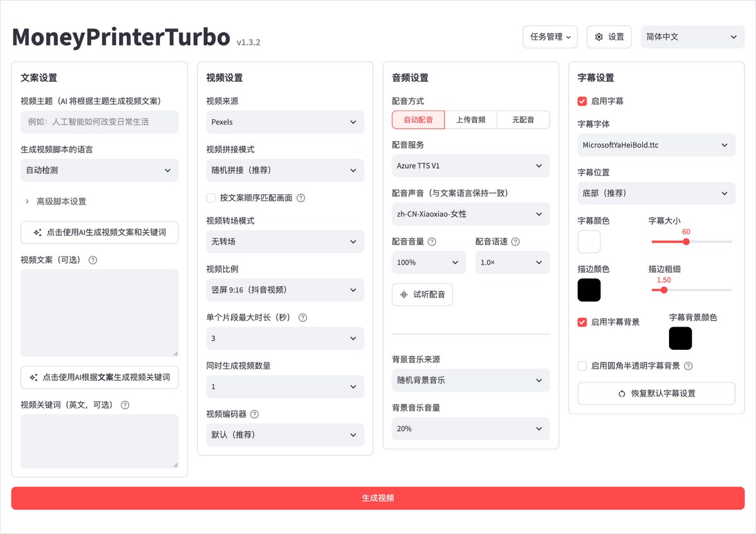Open 视频编码器 dropdown showing 默认（推荐）
This screenshot has height=534, width=756.
285,435
